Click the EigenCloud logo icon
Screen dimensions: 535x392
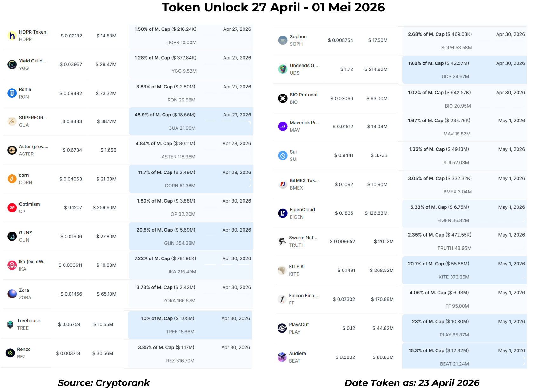pos(283,213)
